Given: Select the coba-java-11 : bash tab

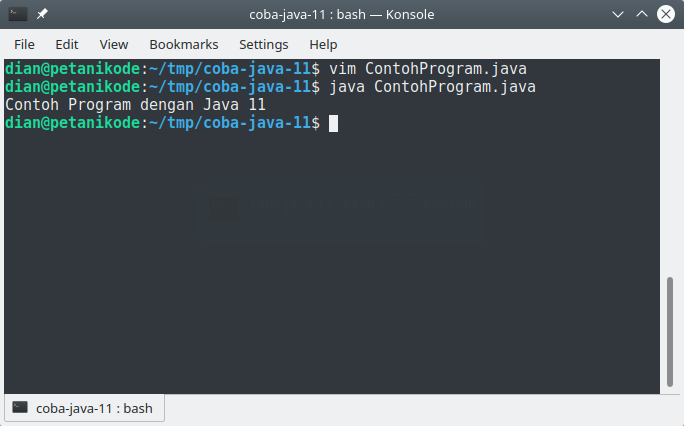Looking at the screenshot, I should tap(84, 408).
